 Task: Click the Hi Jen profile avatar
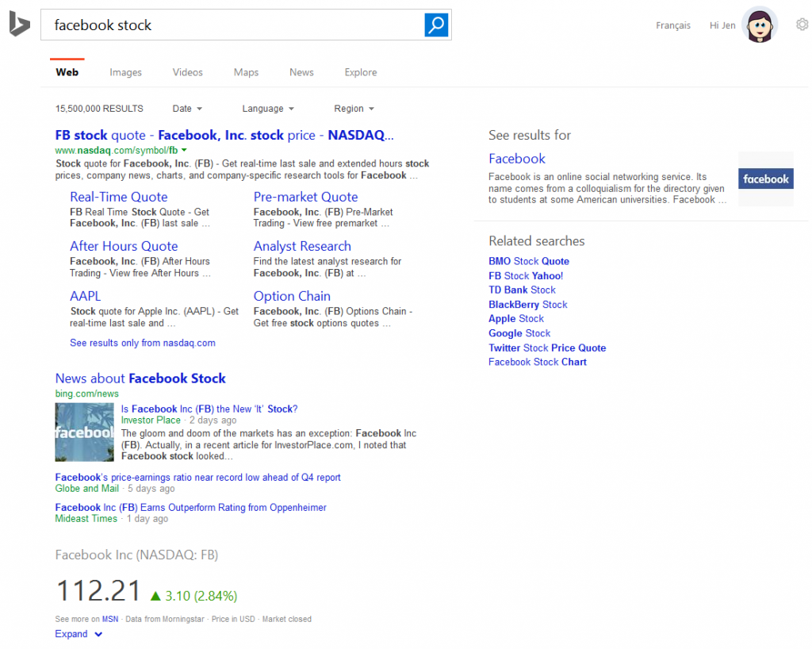coord(759,25)
